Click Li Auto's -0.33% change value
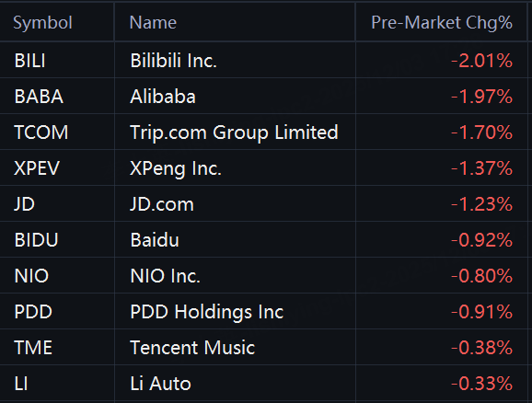 481,384
